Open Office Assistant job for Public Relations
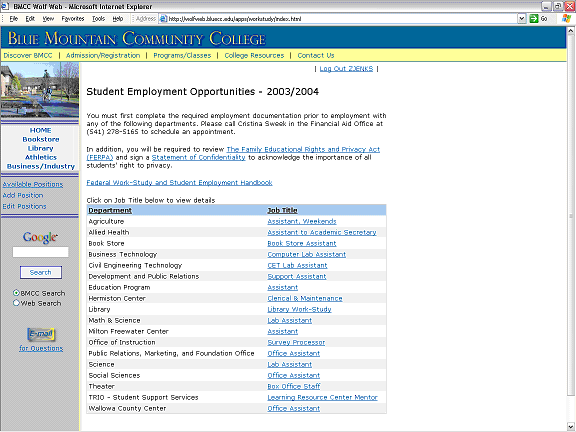 294,354
